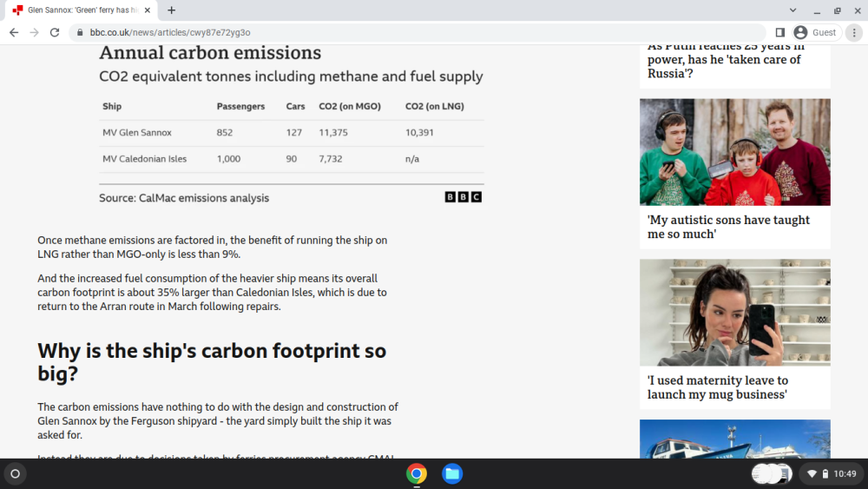Click the 'CO2 (on MGO)' column header

(x=350, y=106)
